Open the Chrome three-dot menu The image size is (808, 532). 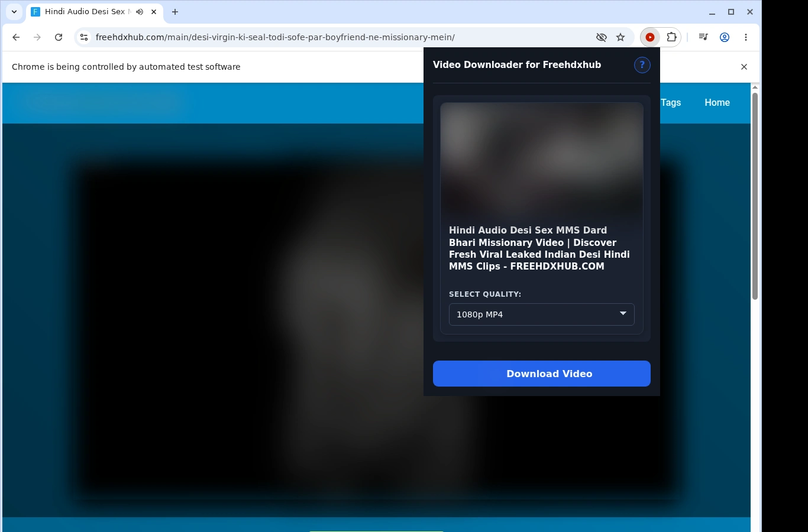(x=746, y=37)
